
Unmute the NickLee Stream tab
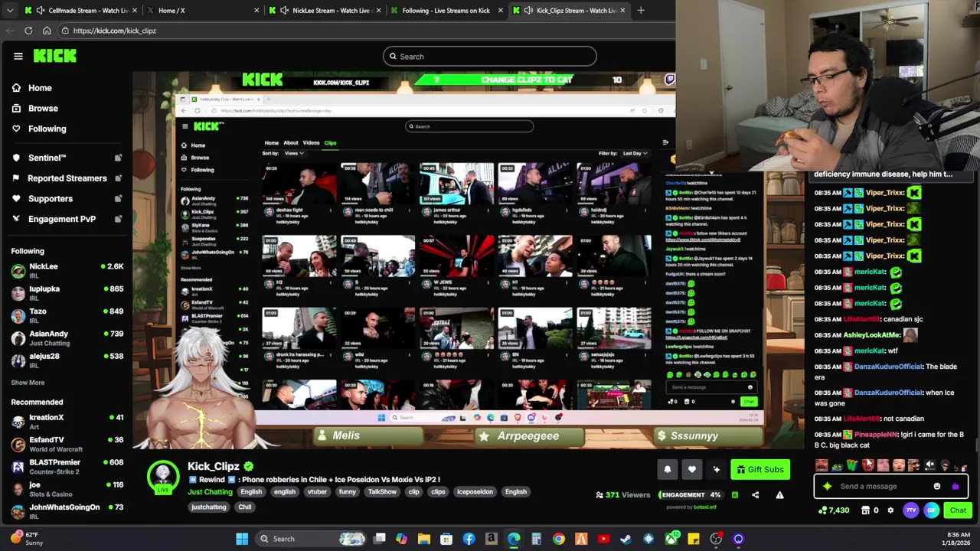(x=285, y=10)
